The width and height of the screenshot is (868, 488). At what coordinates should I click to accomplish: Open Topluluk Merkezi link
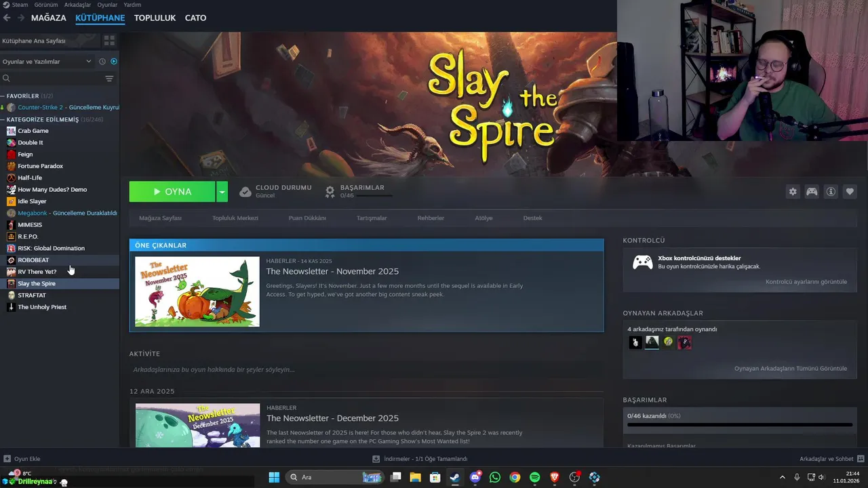235,218
